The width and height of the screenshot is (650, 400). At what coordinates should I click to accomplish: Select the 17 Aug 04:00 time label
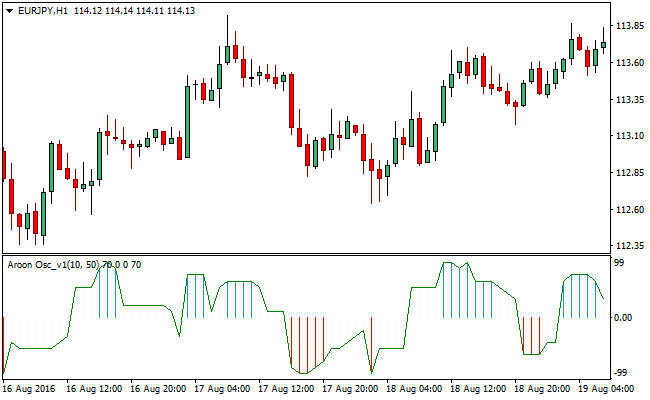point(221,388)
